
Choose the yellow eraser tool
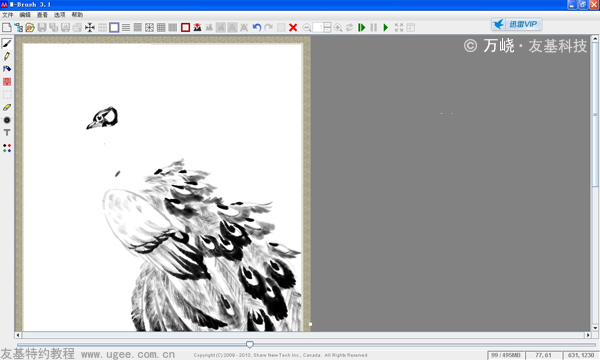7,107
